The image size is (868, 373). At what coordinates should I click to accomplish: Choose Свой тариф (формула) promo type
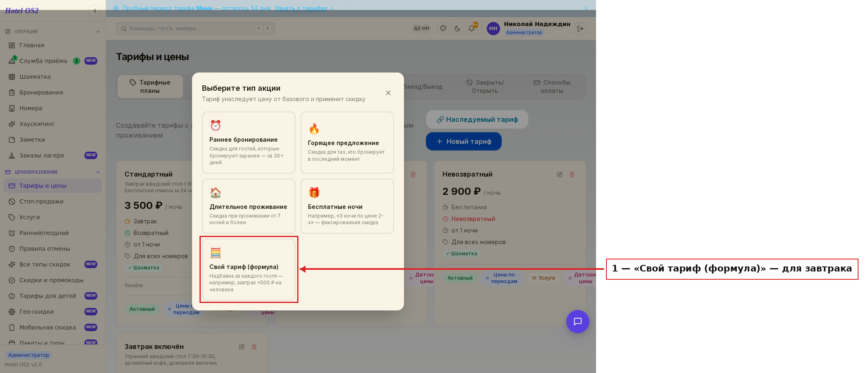tap(249, 270)
